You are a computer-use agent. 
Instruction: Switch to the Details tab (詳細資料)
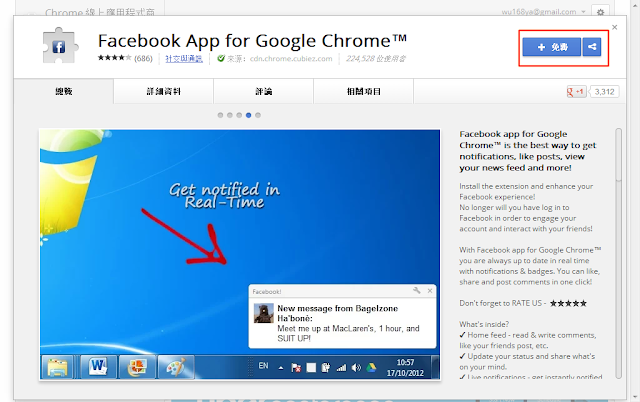pyautogui.click(x=164, y=91)
